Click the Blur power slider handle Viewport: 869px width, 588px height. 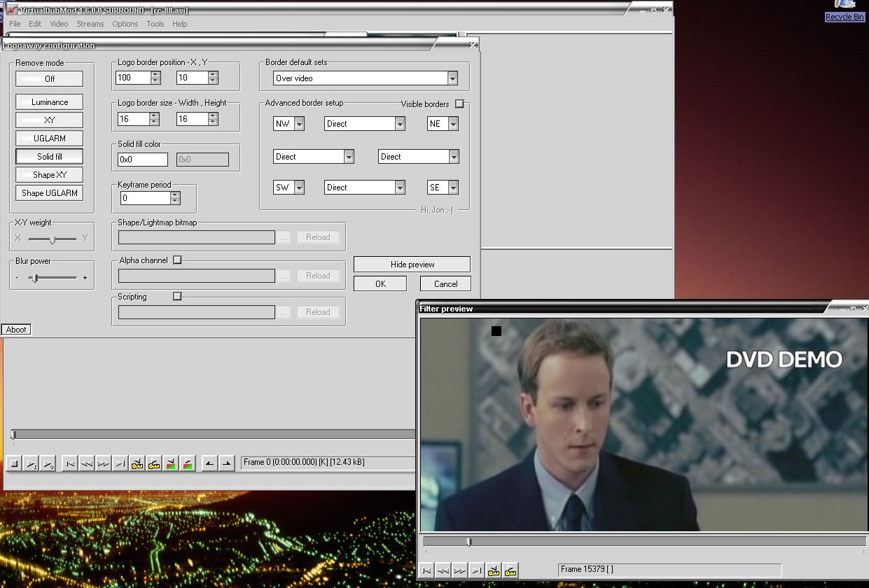34,278
